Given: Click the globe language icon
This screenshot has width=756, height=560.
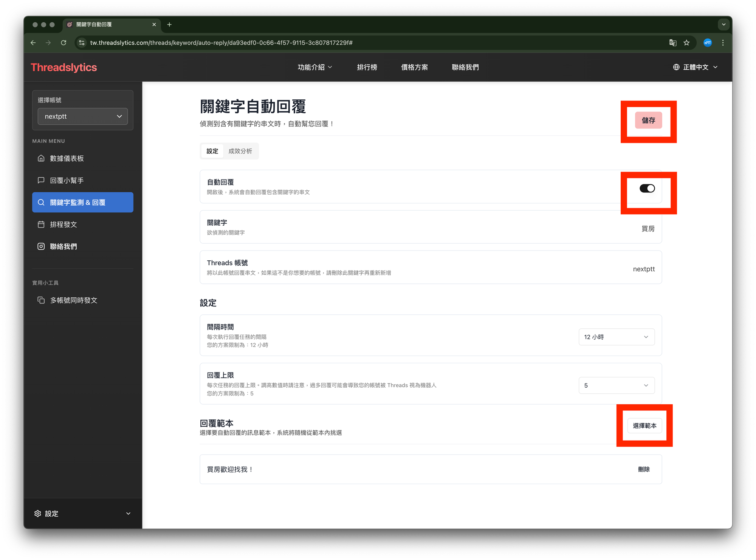Looking at the screenshot, I should pos(676,67).
